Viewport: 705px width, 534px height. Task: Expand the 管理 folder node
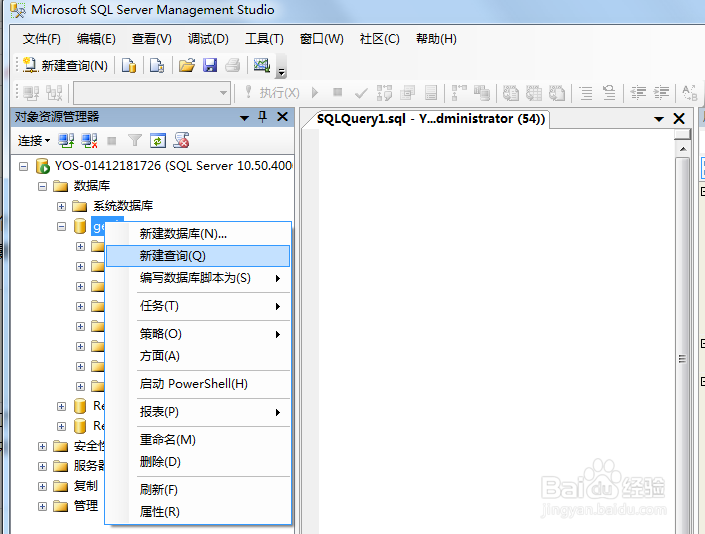[42, 507]
